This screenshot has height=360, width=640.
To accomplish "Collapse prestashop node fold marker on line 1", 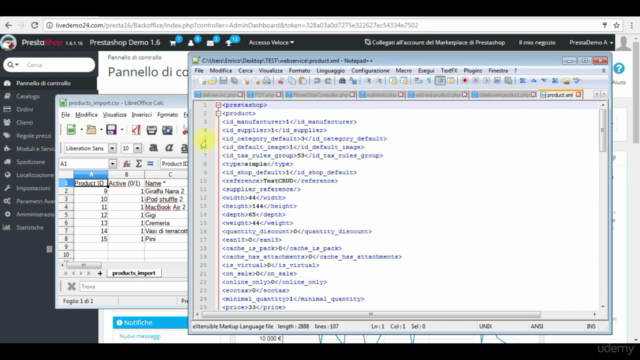I will [218, 105].
